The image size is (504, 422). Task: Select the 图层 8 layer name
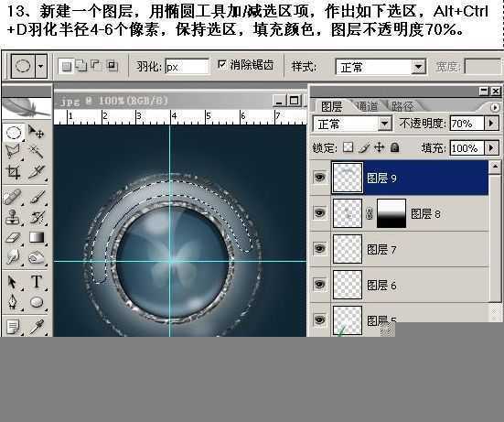click(425, 213)
